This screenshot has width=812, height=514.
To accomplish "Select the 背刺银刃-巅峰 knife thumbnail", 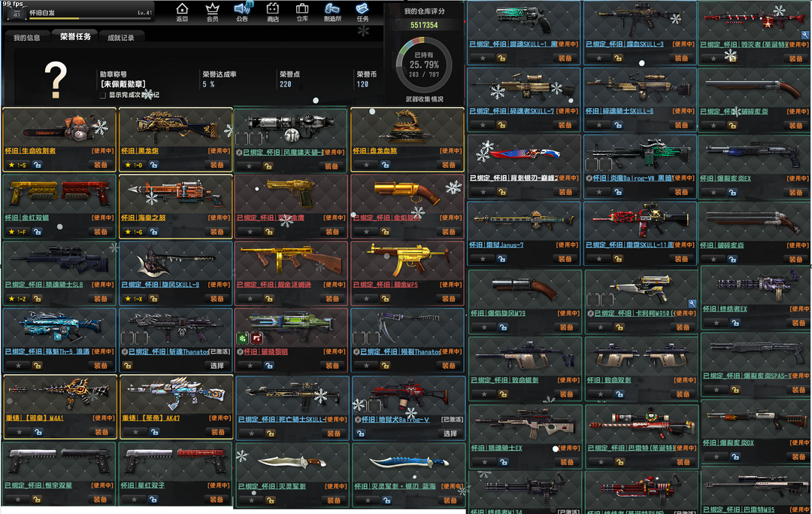I will tap(523, 154).
